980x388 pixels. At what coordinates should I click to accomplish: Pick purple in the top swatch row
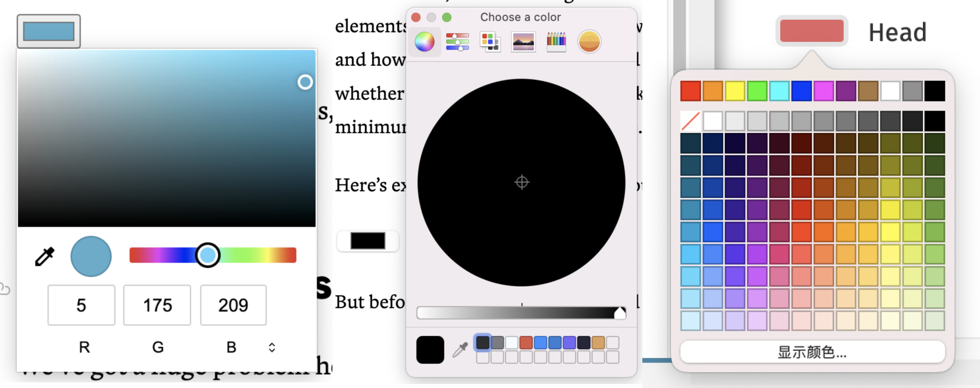pos(846,91)
